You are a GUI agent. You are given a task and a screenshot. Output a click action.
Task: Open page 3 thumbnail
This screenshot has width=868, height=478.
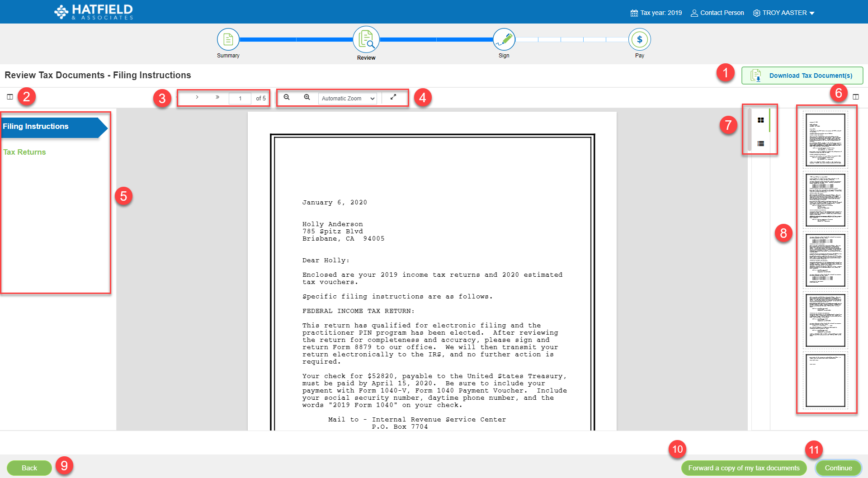[826, 260]
